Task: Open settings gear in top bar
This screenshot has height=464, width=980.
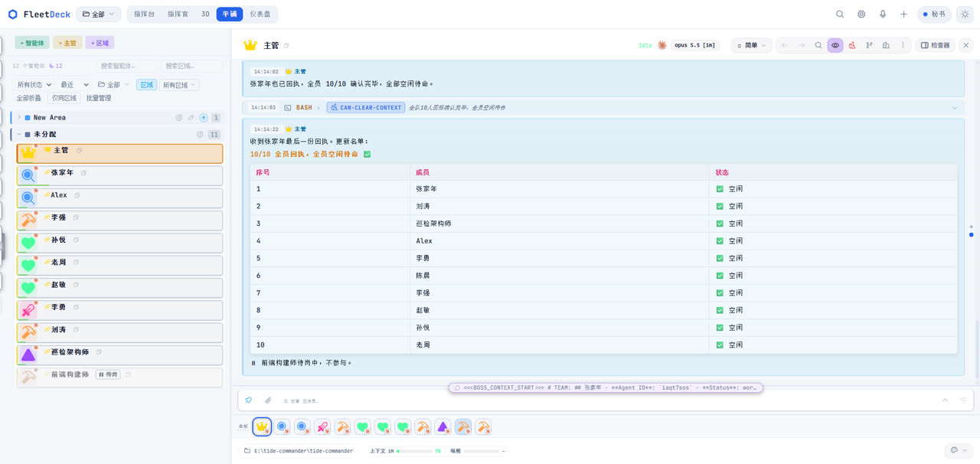Action: (x=861, y=14)
